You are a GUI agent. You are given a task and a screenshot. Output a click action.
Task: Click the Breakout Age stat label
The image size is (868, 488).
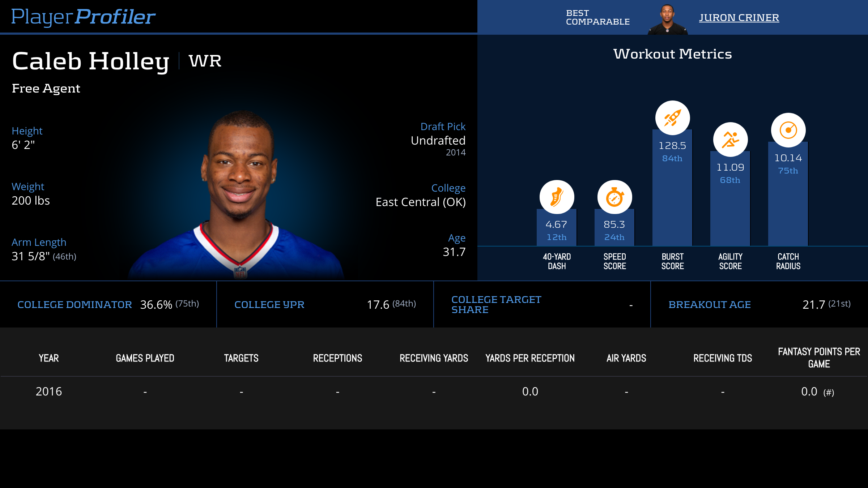[x=710, y=305]
